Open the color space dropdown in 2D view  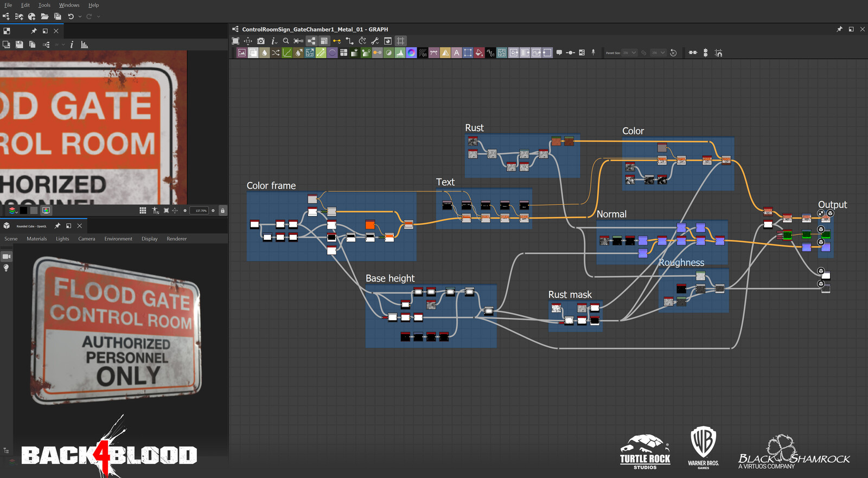pyautogui.click(x=60, y=44)
